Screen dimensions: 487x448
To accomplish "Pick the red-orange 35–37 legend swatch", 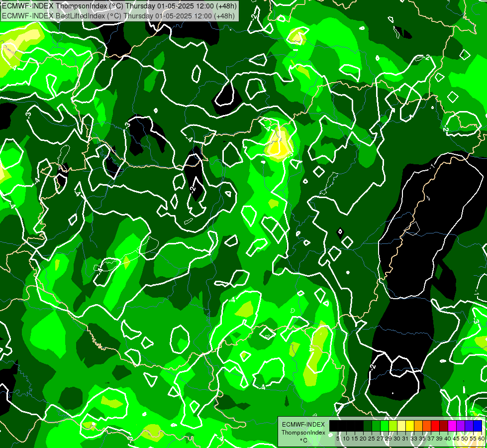I will (427, 426).
